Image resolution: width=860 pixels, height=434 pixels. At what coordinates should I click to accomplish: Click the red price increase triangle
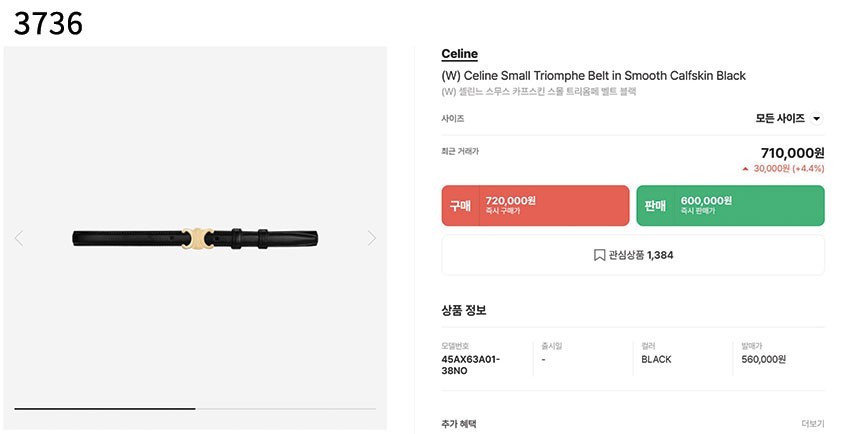[x=746, y=169]
